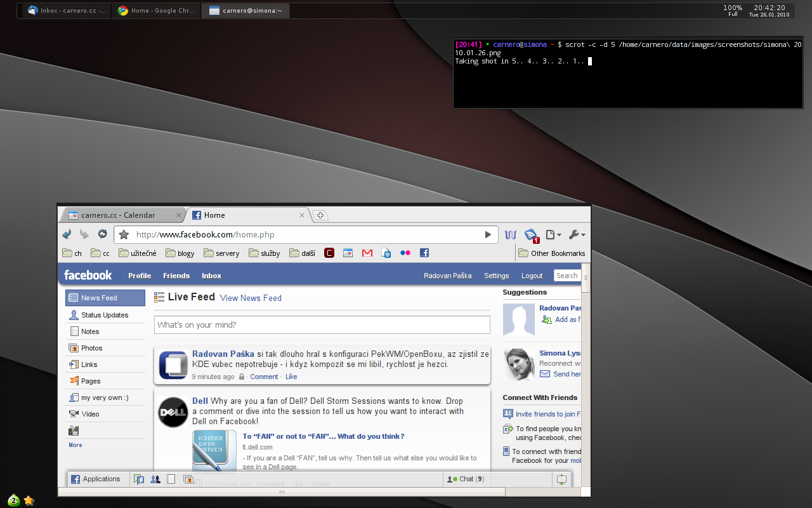Click the friends icon in the bottom bar

[155, 479]
